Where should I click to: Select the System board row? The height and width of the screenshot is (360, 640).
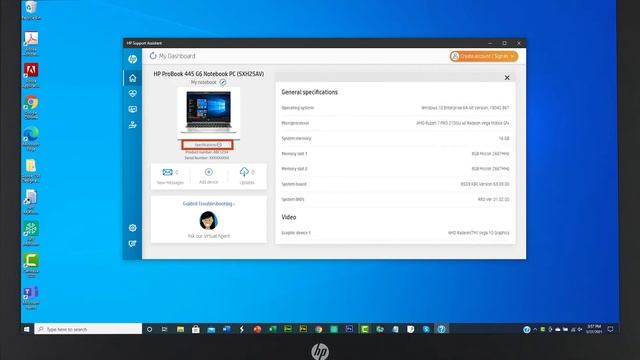(395, 184)
